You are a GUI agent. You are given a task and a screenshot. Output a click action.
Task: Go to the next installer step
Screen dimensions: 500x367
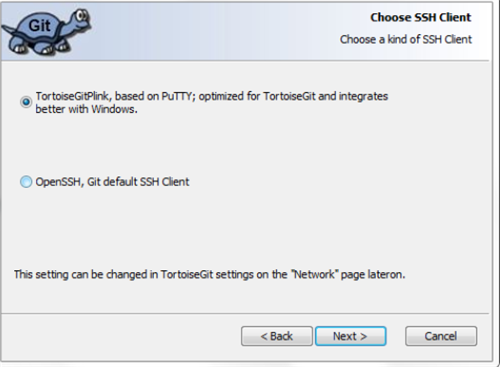pyautogui.click(x=351, y=336)
